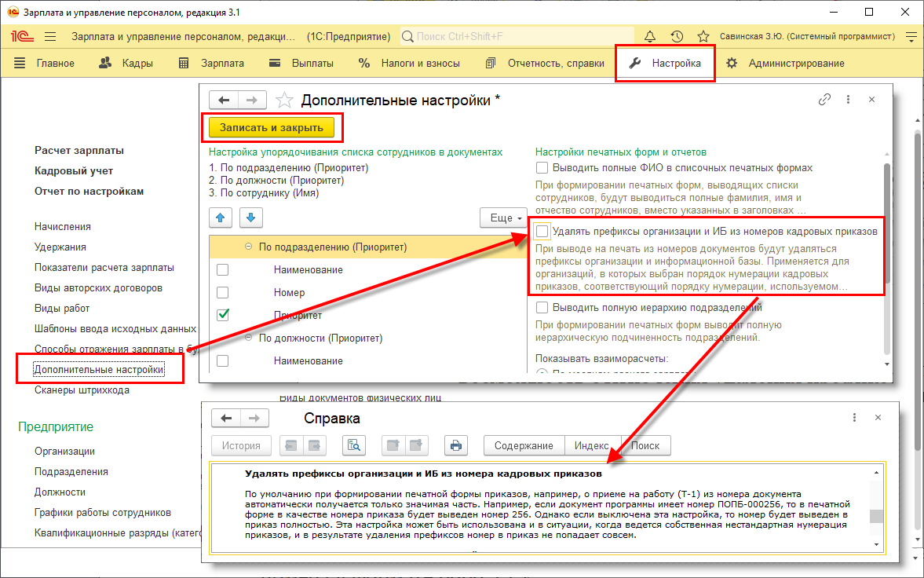Viewport: 924px width, 578px height.
Task: Open more options dots in Справка window
Action: (x=854, y=418)
